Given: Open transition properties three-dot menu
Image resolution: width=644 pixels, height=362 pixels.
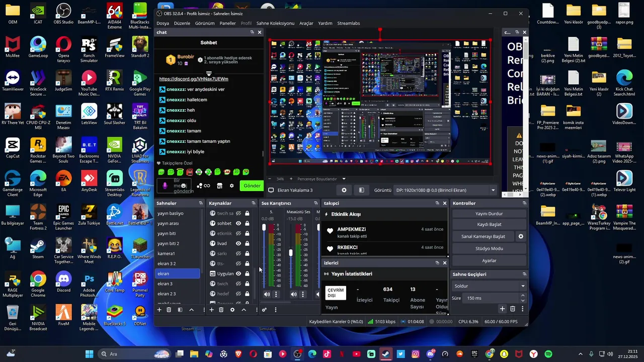Looking at the screenshot, I should (x=523, y=309).
